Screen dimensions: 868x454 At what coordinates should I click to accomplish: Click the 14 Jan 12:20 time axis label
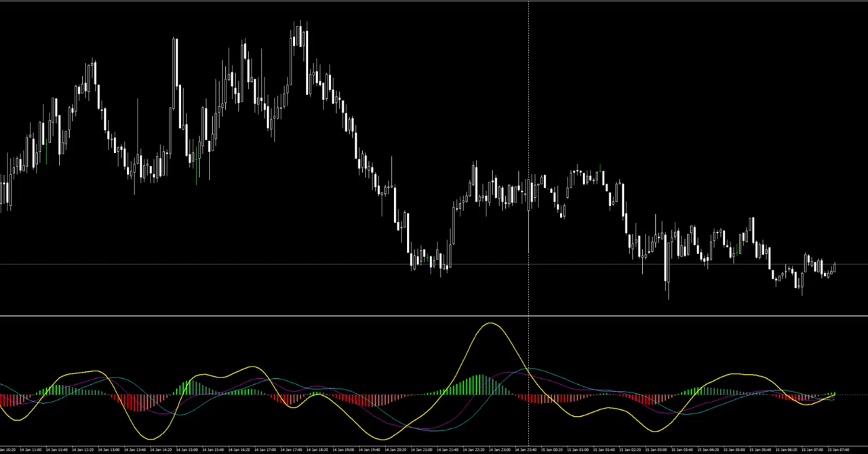pos(83,449)
